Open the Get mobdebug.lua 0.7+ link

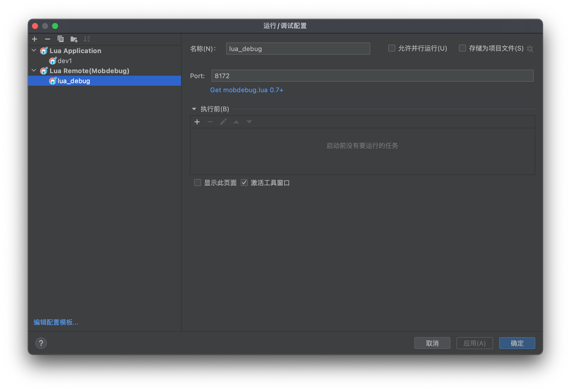point(247,90)
